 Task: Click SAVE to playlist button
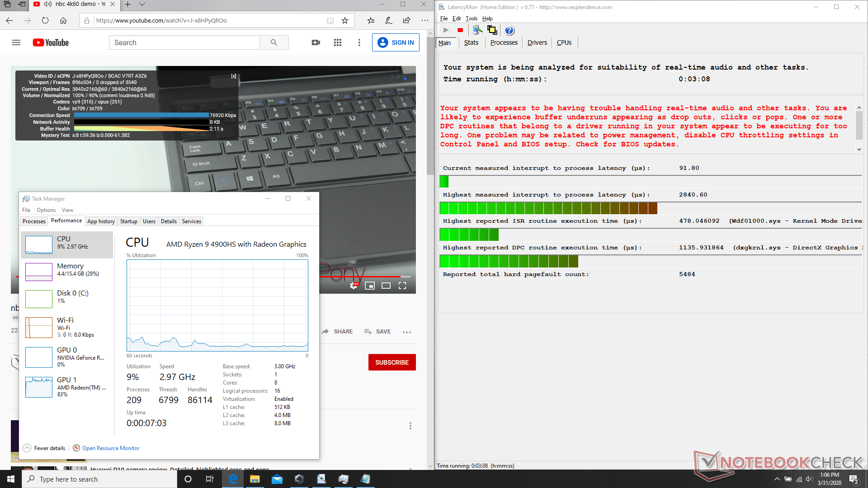tap(377, 332)
